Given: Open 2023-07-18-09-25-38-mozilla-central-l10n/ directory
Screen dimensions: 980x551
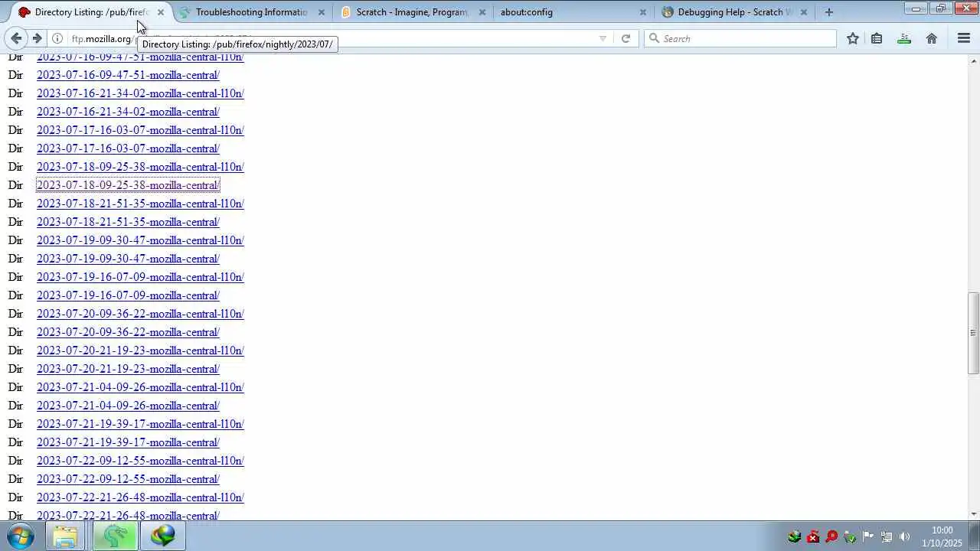Looking at the screenshot, I should point(140,167).
